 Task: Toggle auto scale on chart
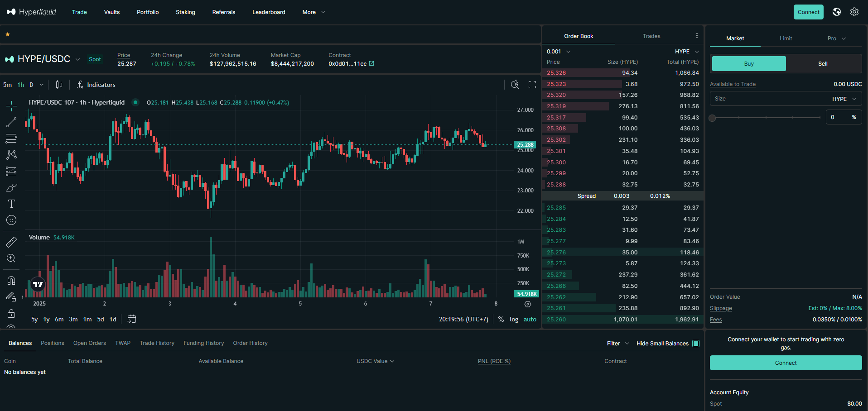pos(530,319)
